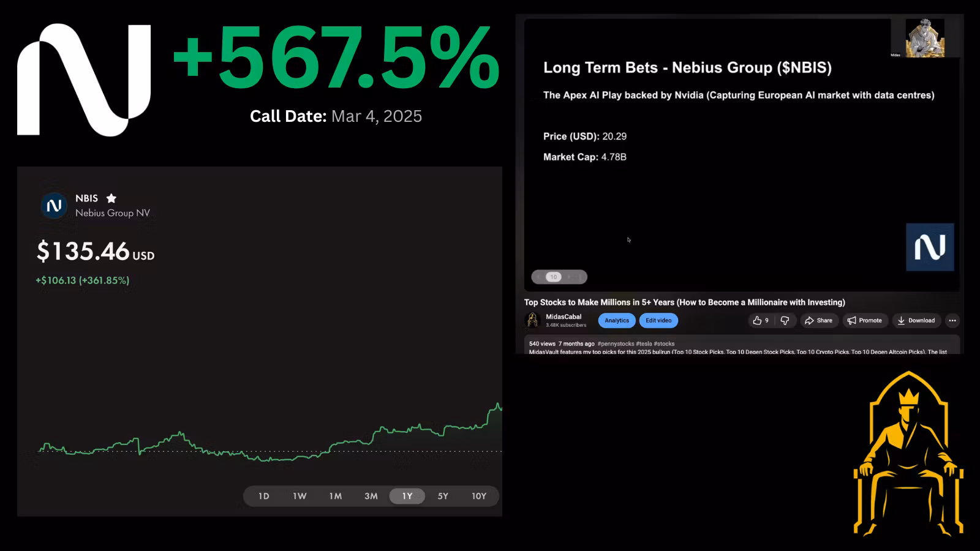Screen dimensions: 980x551
Task: Click the slide number 10 pager control
Action: [554, 277]
